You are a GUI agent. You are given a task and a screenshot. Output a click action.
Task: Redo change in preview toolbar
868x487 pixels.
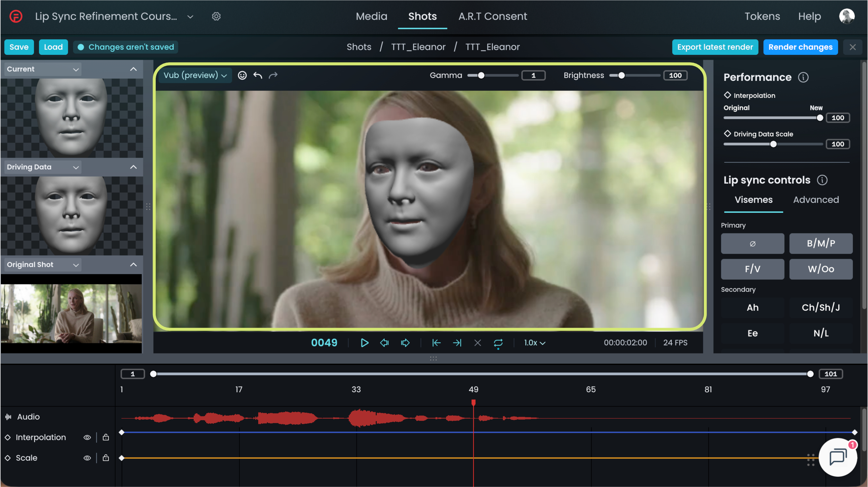[x=273, y=75]
